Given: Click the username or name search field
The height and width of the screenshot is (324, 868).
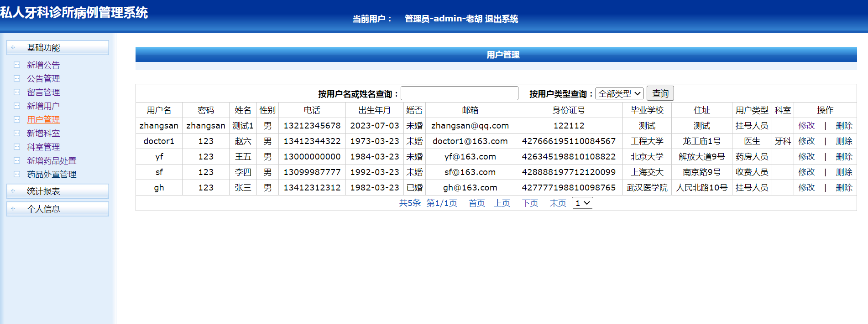Looking at the screenshot, I should [x=460, y=93].
